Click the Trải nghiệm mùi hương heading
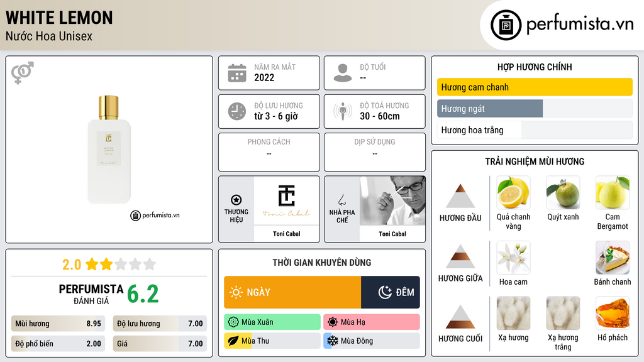 pyautogui.click(x=535, y=162)
